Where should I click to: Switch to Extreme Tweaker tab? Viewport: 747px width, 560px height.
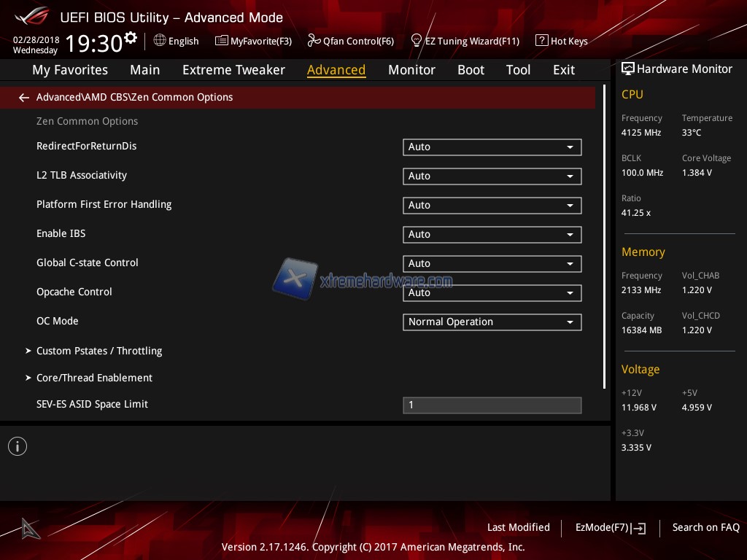coord(233,70)
